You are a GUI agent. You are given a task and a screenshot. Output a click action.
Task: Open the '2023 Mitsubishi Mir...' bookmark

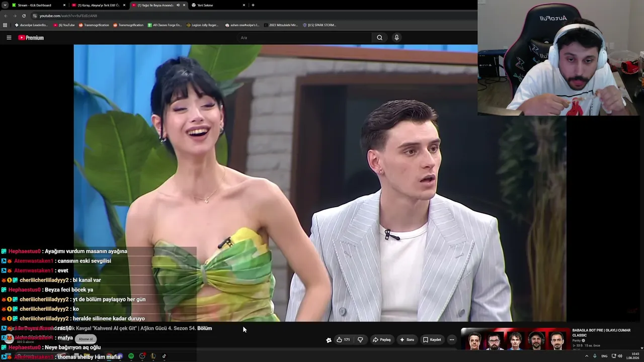coord(281,25)
